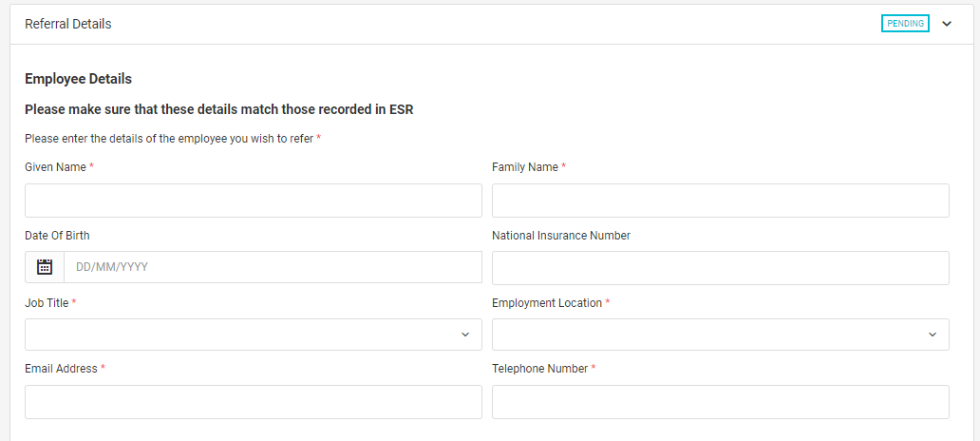
Task: Open the Date Of Birth calendar picker
Action: (x=45, y=267)
